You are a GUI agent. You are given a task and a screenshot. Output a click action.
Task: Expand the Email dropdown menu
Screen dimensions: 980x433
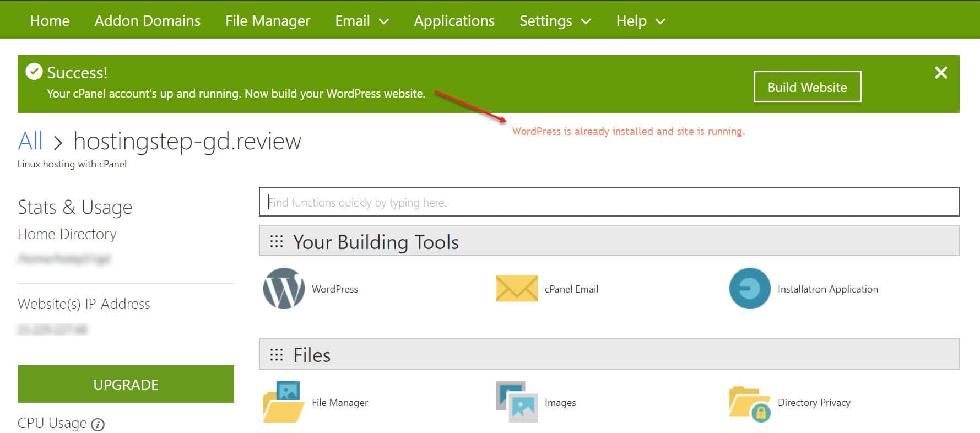362,21
